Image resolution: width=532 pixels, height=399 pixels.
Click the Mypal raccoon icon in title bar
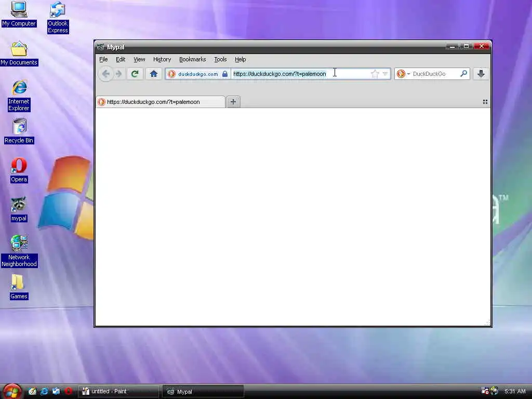(x=100, y=47)
